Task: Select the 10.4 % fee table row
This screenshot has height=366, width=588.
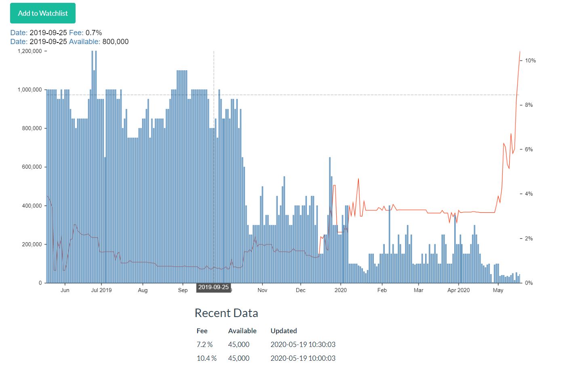Action: tap(207, 358)
